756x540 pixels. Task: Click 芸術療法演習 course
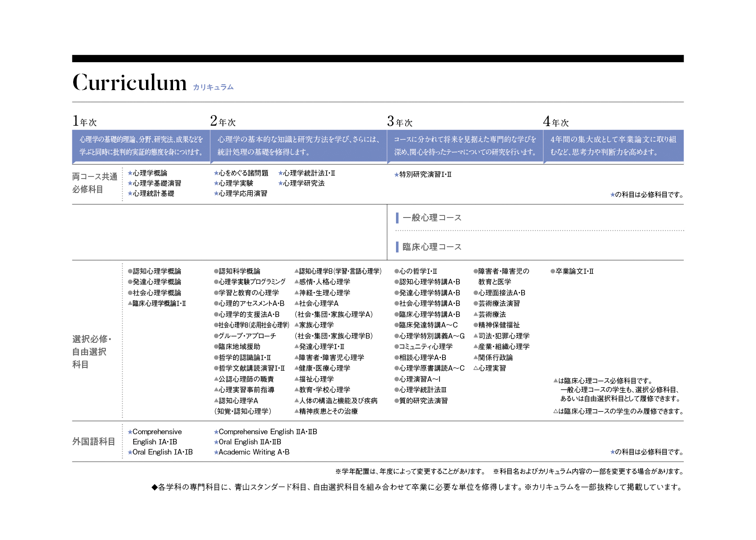[497, 303]
